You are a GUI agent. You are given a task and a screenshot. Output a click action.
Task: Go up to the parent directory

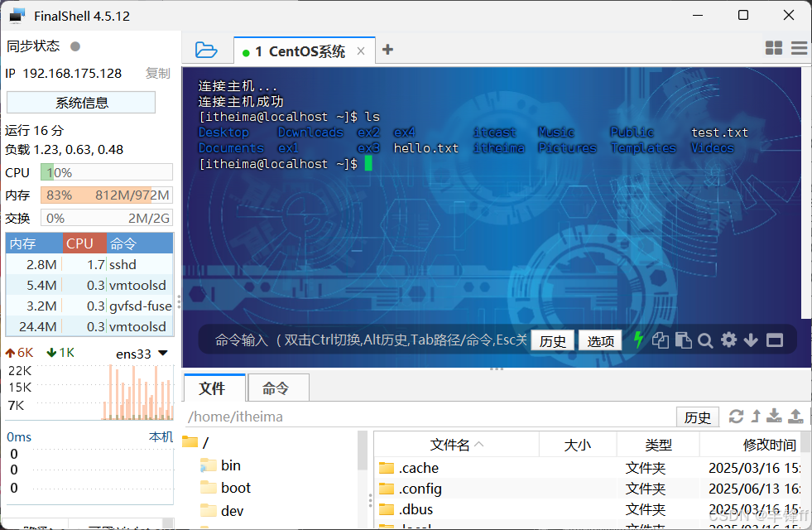point(756,416)
